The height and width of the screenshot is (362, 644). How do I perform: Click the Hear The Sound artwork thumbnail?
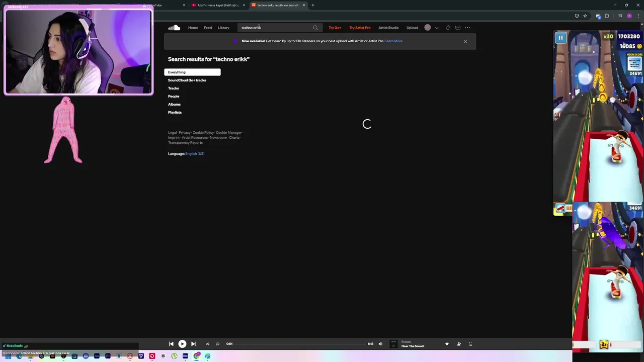coord(394,344)
